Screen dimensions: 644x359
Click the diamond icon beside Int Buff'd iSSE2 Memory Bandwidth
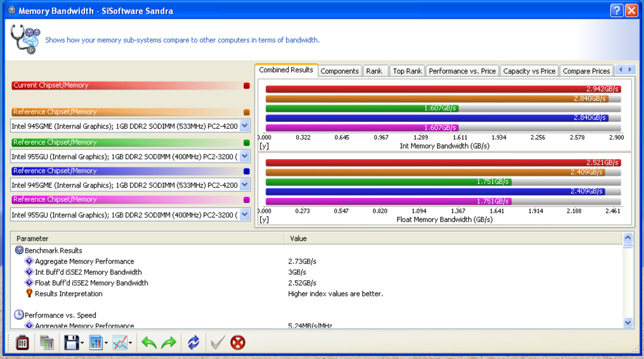point(29,271)
